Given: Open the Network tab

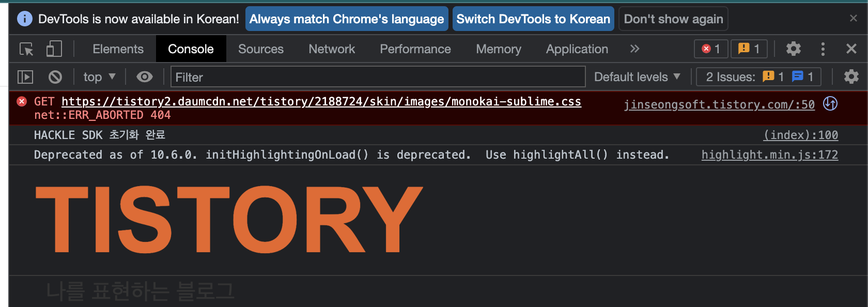Looking at the screenshot, I should click(x=332, y=49).
